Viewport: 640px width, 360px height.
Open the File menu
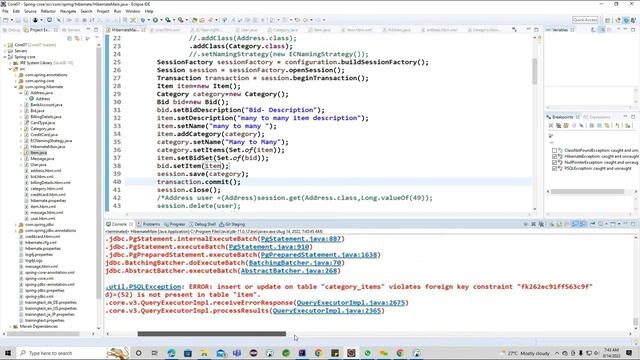[x=5, y=11]
